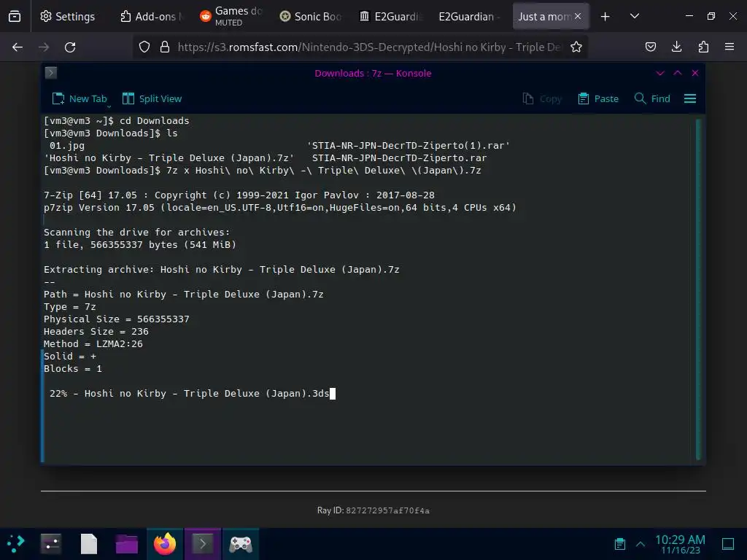Viewport: 747px width, 560px height.
Task: Click the Ray ID value on page
Action: coord(388,511)
